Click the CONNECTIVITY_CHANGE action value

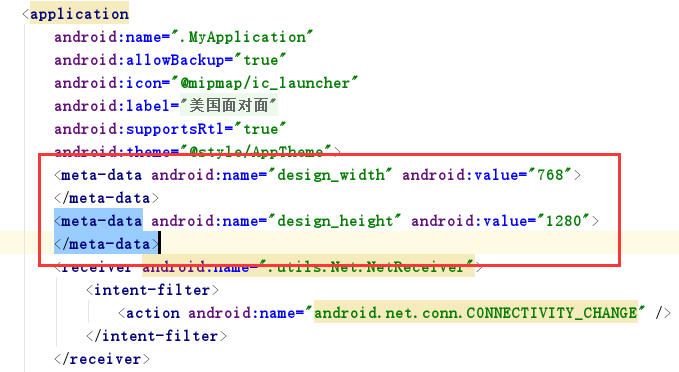tap(475, 313)
